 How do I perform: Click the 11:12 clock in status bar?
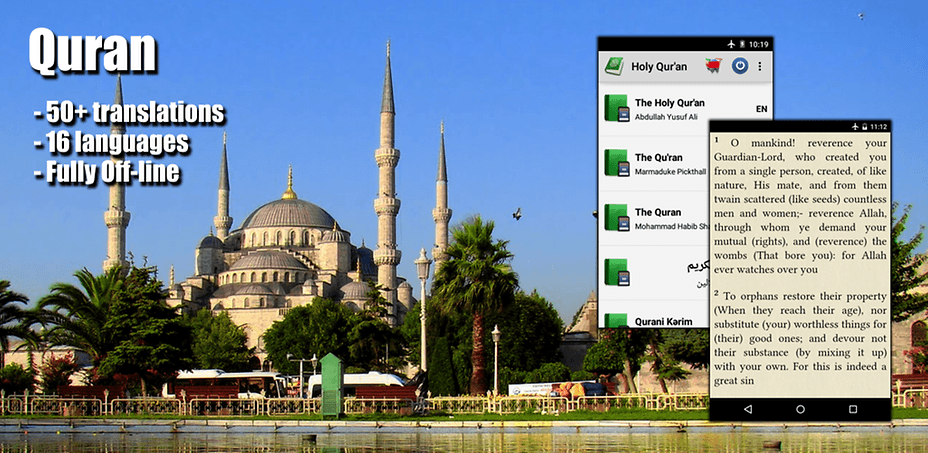click(878, 126)
